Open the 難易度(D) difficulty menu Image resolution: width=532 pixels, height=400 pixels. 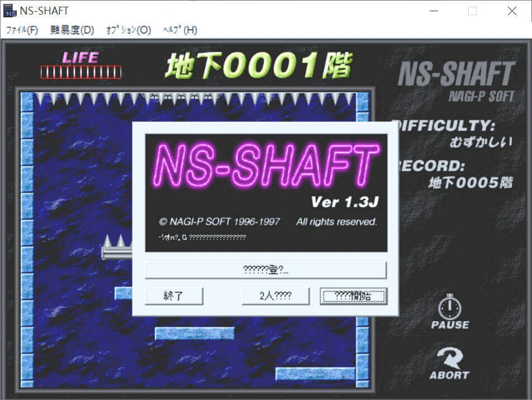tap(72, 30)
